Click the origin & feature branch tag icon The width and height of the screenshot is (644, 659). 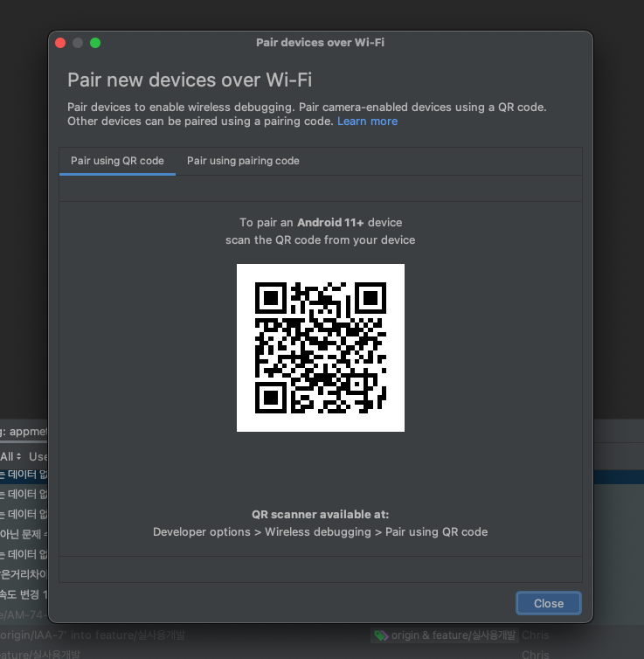point(381,635)
